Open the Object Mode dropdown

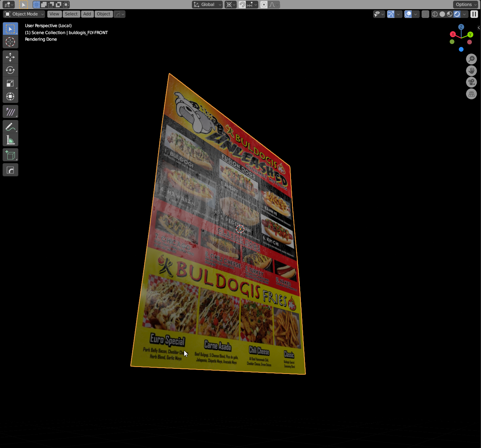click(x=24, y=14)
